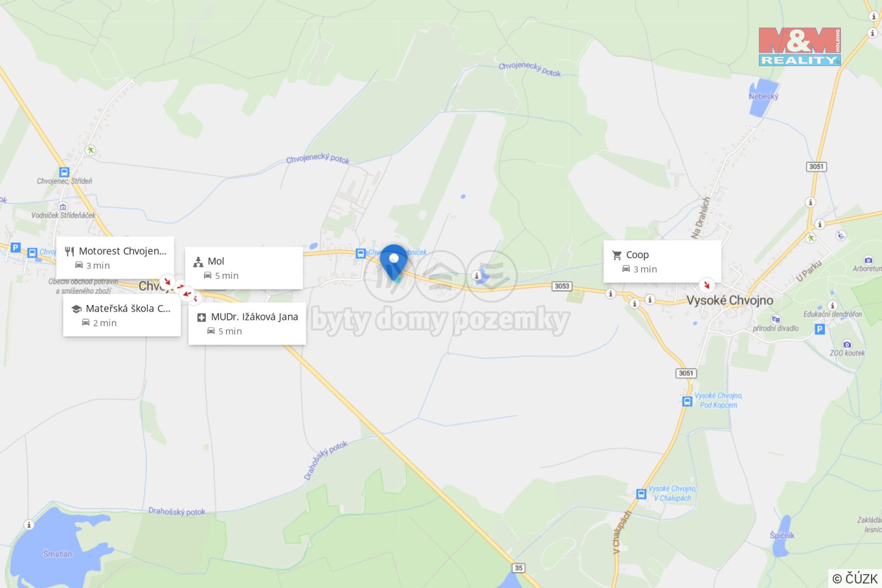Open the Mateřská škola info card
Screen dimensions: 882x588
122,315
